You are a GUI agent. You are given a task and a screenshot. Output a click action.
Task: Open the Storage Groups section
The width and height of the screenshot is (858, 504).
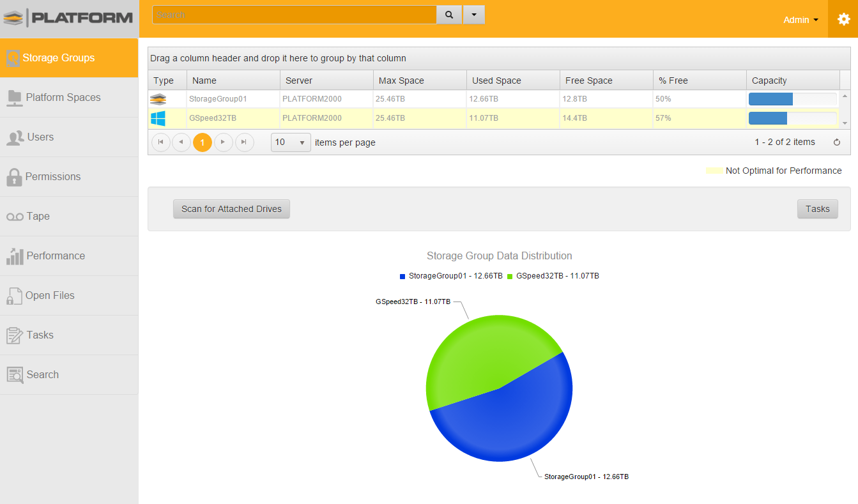(69, 58)
